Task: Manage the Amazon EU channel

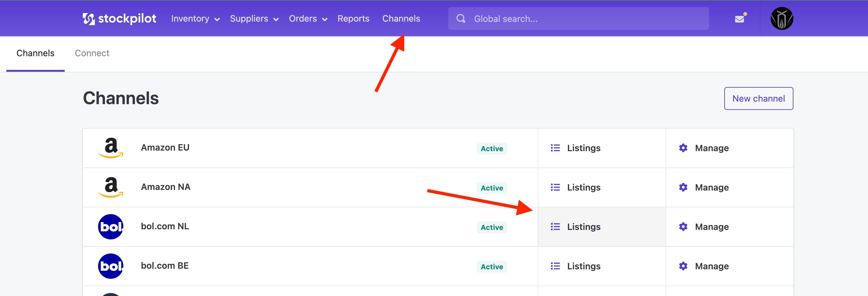Action: tap(729, 148)
